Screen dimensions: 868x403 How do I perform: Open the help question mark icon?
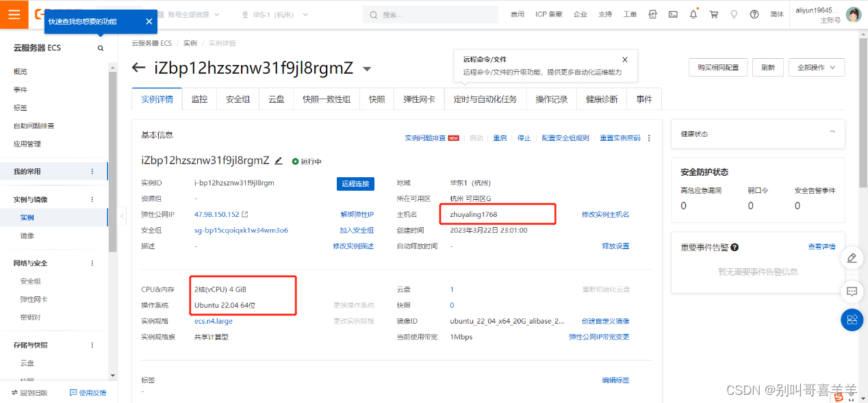(x=754, y=14)
